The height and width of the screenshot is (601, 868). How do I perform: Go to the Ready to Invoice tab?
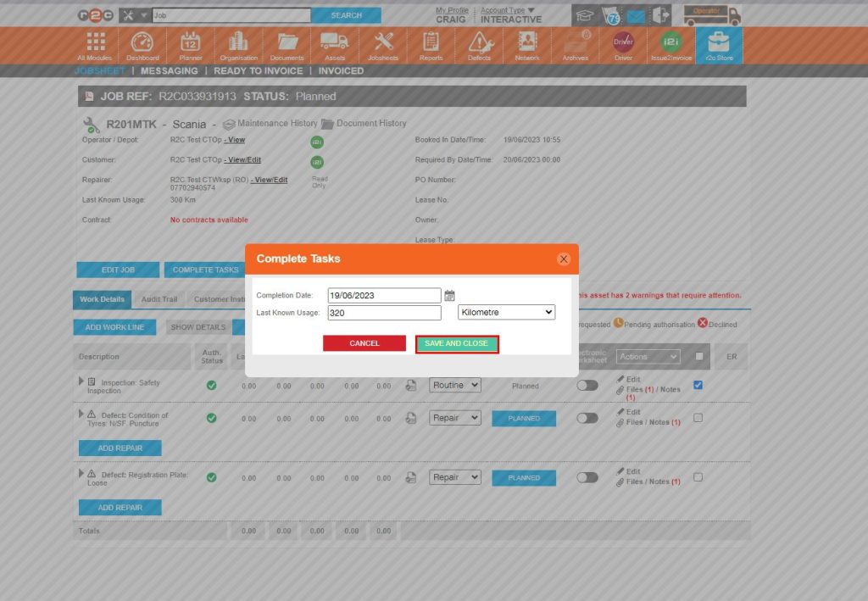[259, 71]
